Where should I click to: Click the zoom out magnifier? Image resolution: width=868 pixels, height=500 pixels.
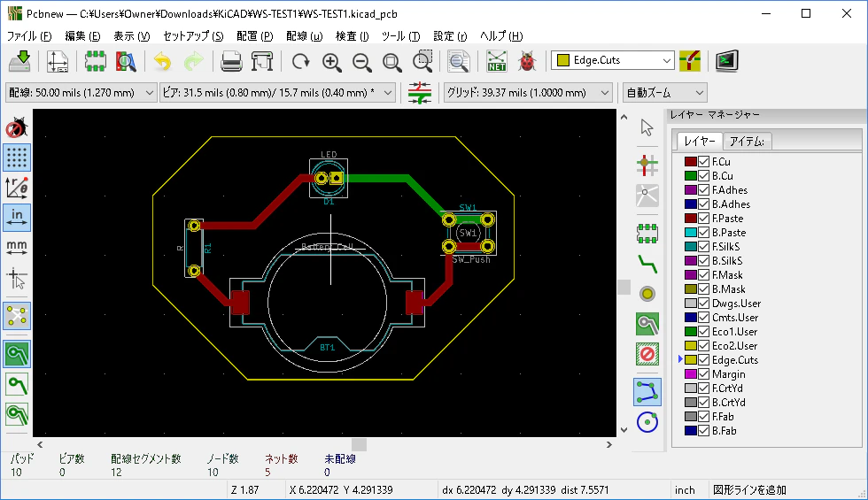coord(362,61)
